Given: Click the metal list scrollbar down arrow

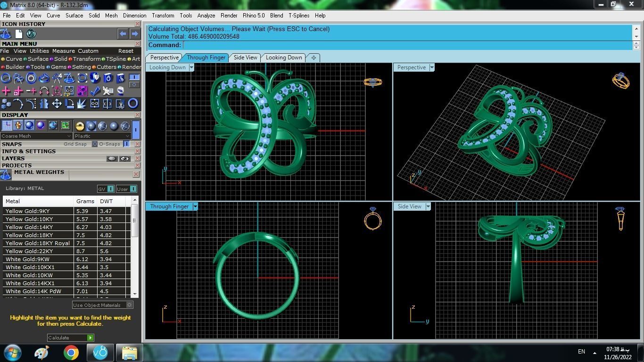Looking at the screenshot, I should [135, 294].
